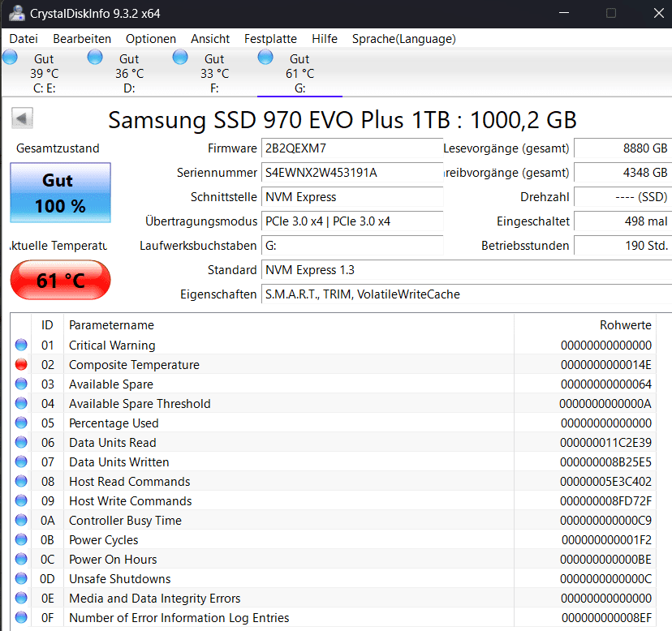Click the Standard field NVM Express 1.3
Viewport: 672px width, 631px height.
(x=467, y=270)
